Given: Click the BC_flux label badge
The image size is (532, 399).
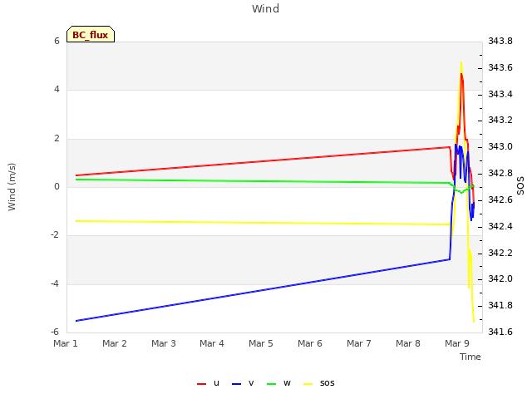Looking at the screenshot, I should click(x=91, y=34).
